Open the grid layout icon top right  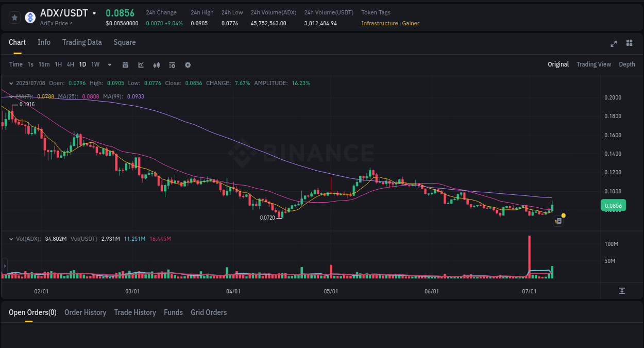coord(629,43)
